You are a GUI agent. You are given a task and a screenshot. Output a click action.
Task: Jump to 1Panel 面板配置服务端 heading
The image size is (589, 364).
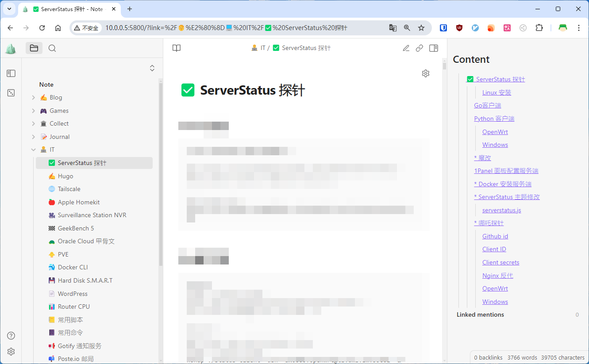[x=506, y=171]
